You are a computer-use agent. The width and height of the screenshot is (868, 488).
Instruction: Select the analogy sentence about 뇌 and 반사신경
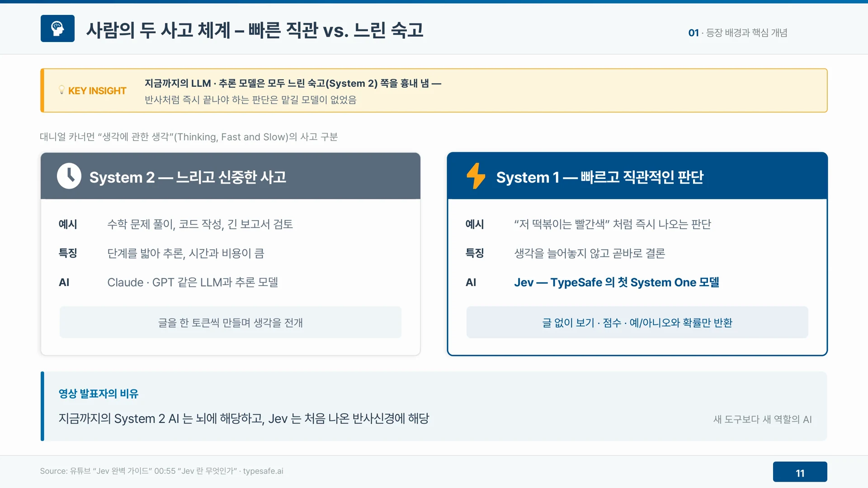tap(244, 419)
